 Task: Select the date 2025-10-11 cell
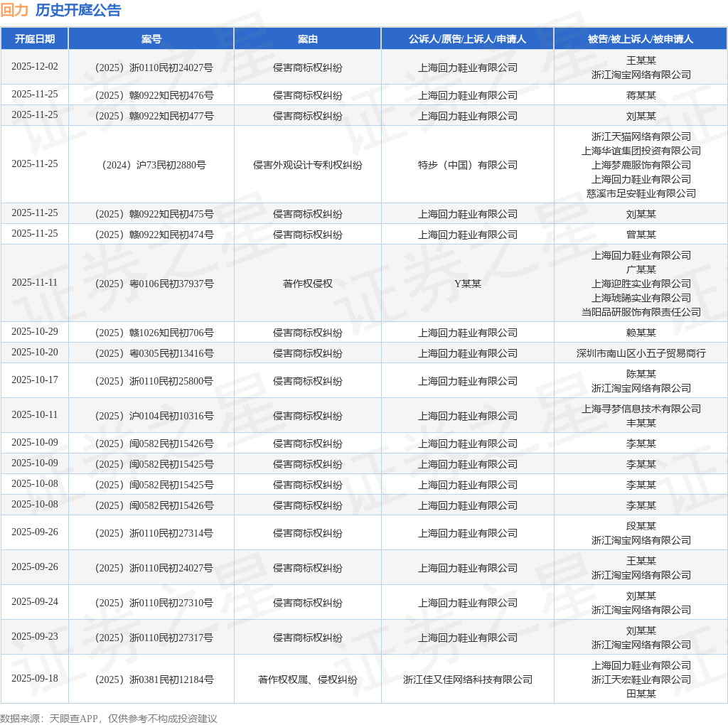(x=35, y=414)
